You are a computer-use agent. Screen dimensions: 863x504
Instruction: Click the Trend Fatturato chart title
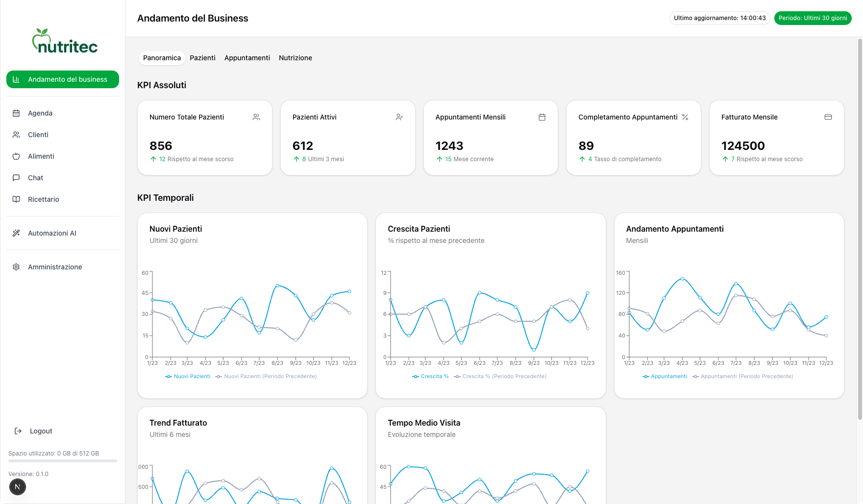178,423
